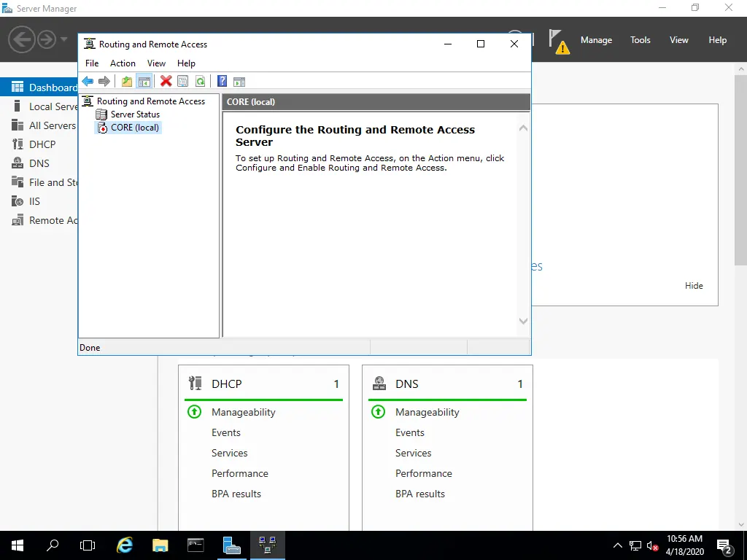This screenshot has width=747, height=560.
Task: Open the Server Manager Help menu
Action: pos(718,40)
